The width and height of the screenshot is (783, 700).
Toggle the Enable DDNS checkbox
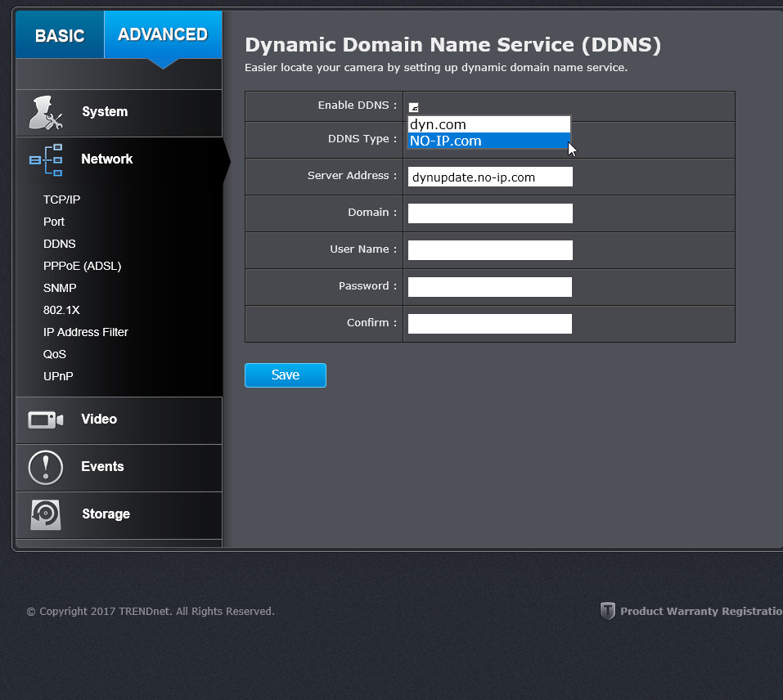click(x=414, y=107)
